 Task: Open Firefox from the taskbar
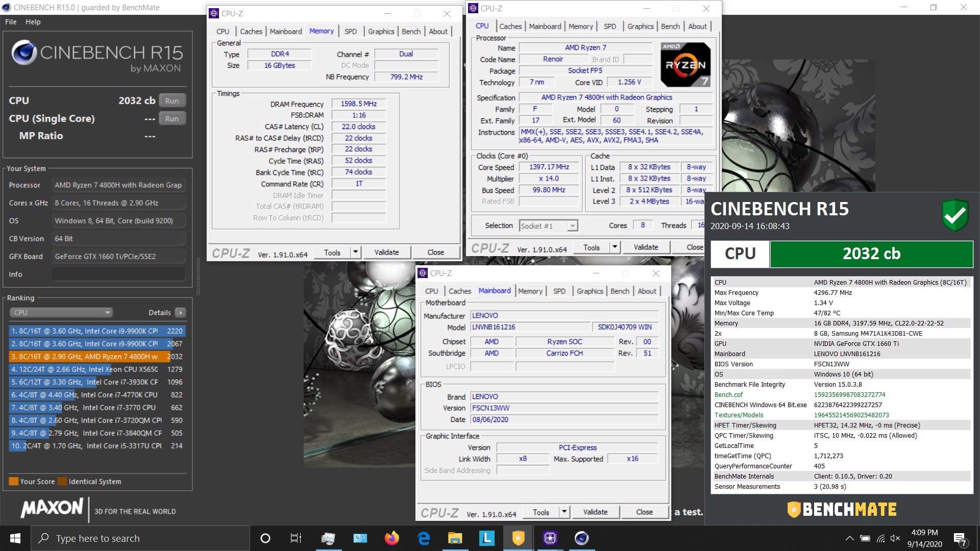(392, 538)
